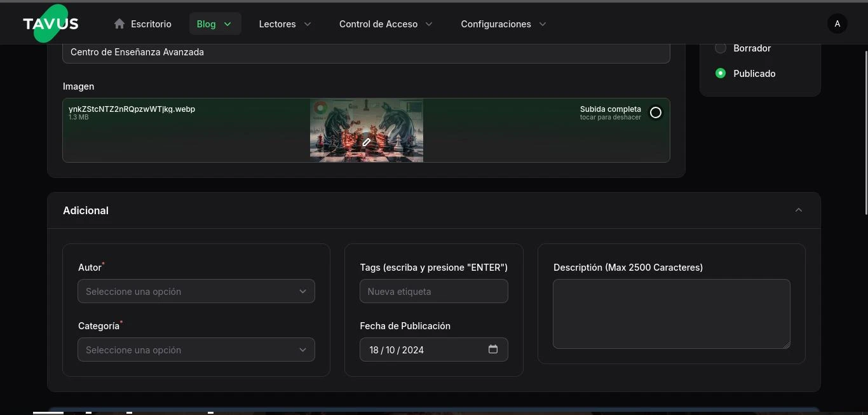Select the Publicado radio option

721,74
